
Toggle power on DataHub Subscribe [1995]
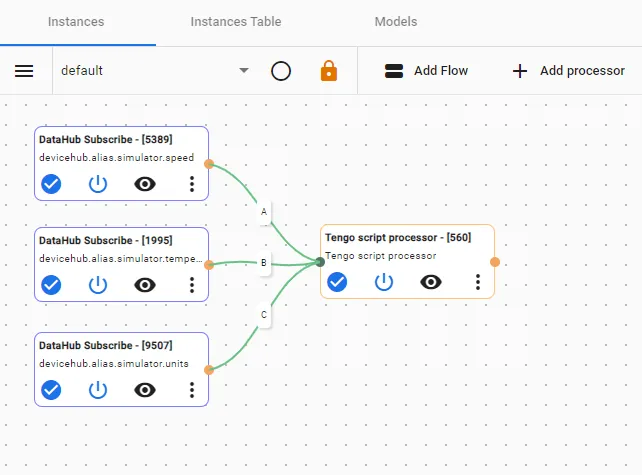pos(98,285)
